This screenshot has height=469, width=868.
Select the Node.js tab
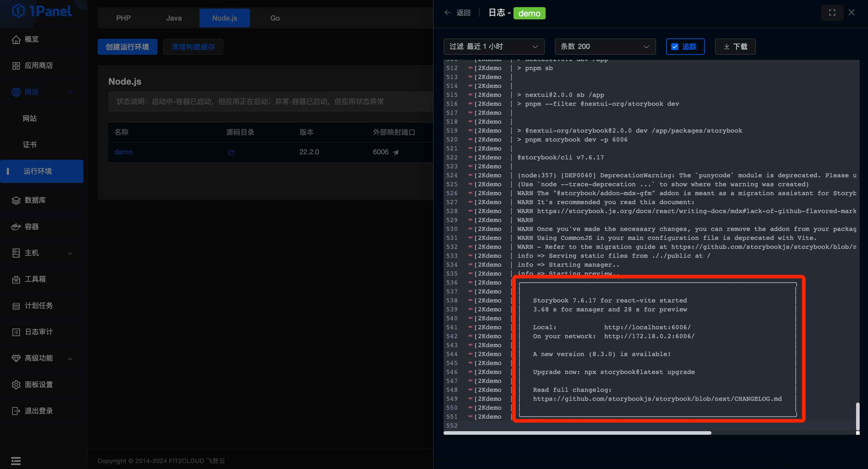[225, 18]
